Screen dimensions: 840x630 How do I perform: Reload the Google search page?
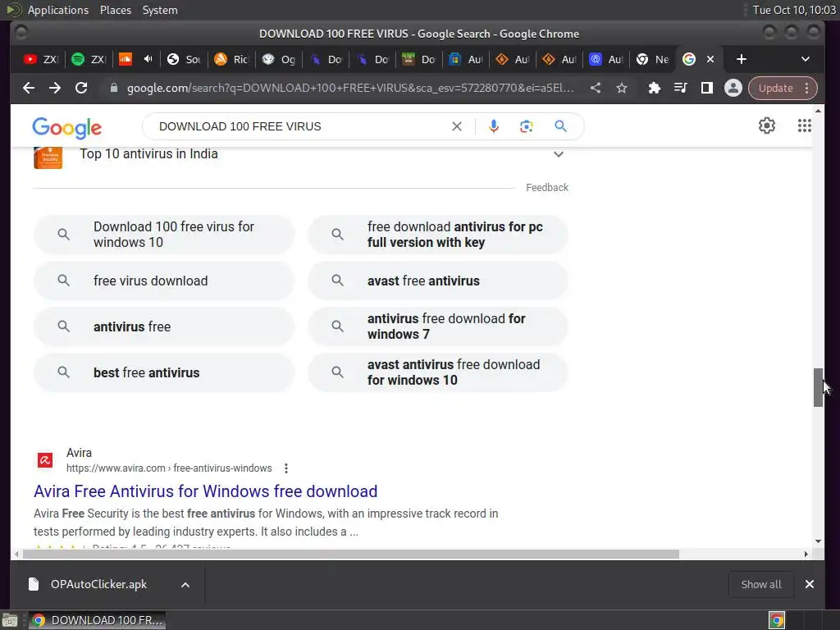(x=81, y=88)
